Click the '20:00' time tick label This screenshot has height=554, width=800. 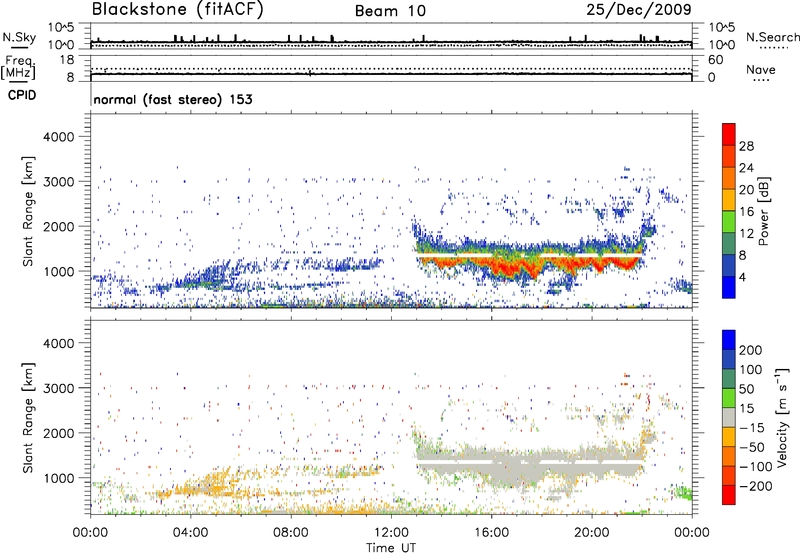591,533
